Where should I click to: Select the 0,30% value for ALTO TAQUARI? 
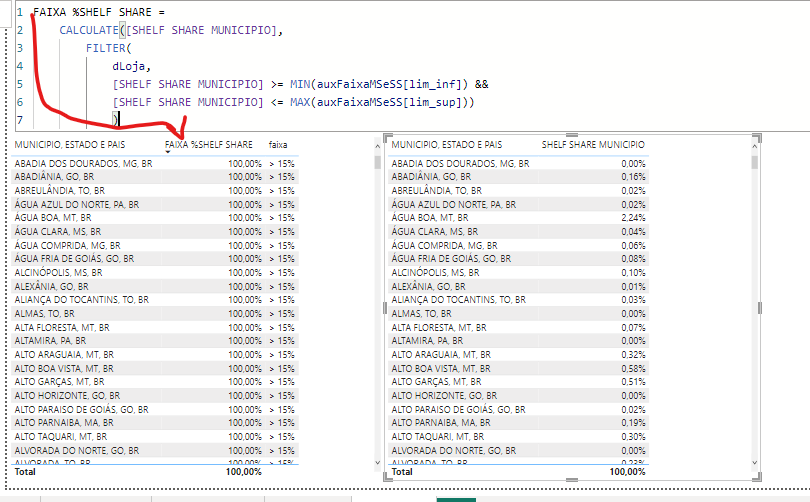click(x=633, y=437)
